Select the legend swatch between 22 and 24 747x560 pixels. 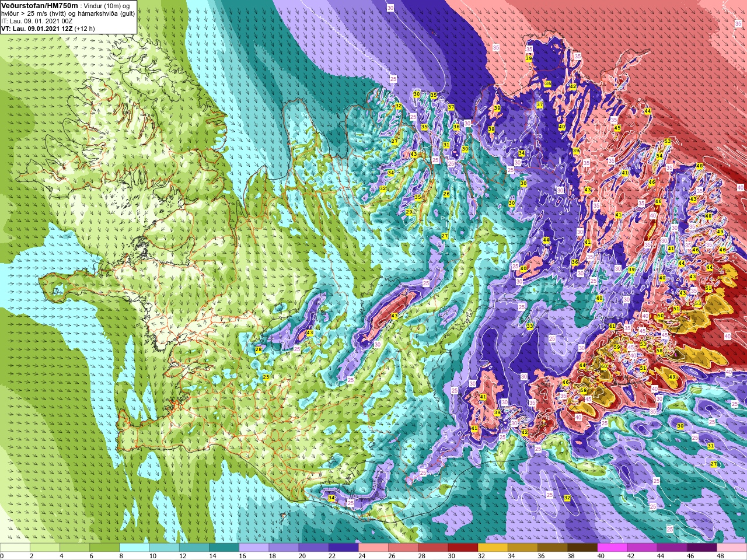pyautogui.click(x=343, y=548)
